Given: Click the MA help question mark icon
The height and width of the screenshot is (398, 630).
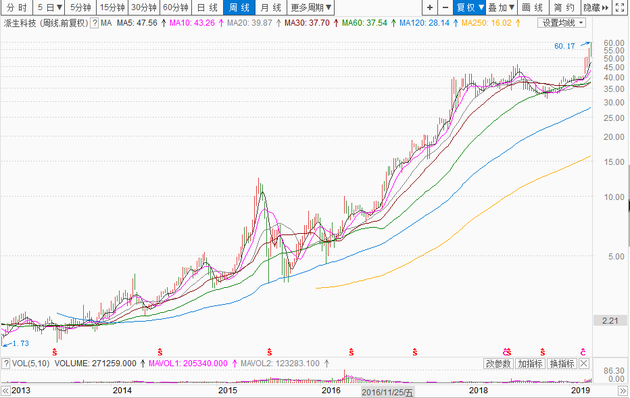Looking at the screenshot, I should coord(94,23).
